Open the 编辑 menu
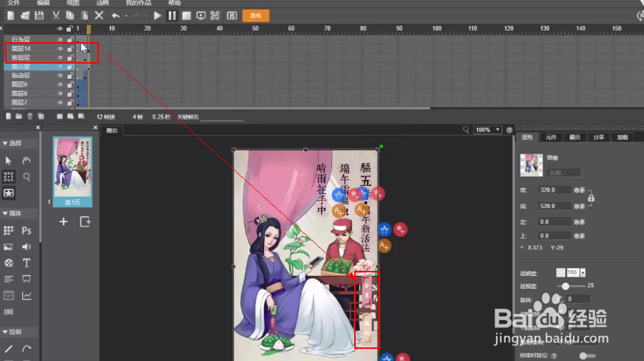This screenshot has width=644, height=361. [43, 2]
